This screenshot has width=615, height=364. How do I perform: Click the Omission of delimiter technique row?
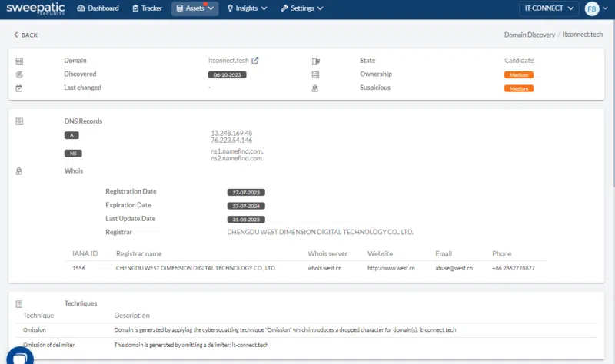point(306,346)
